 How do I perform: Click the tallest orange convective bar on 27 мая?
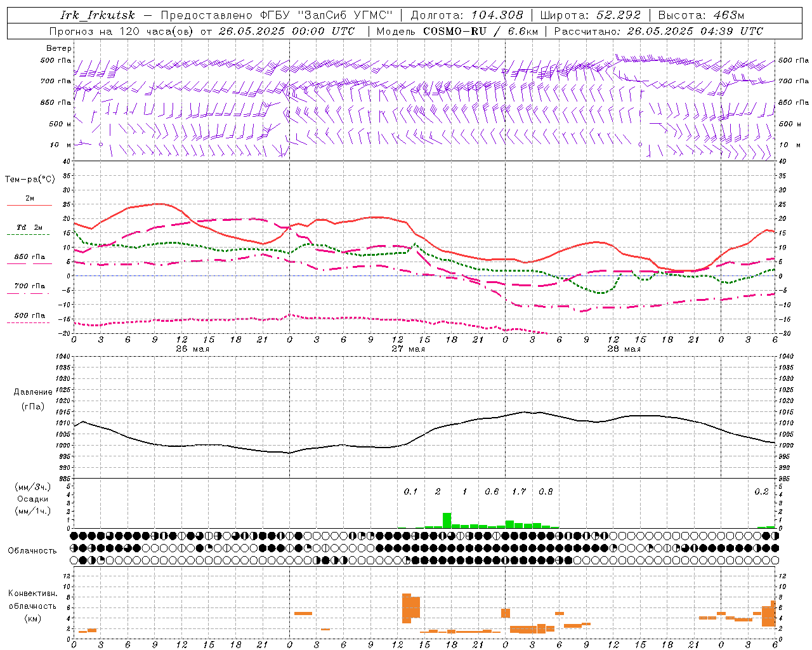(x=407, y=608)
